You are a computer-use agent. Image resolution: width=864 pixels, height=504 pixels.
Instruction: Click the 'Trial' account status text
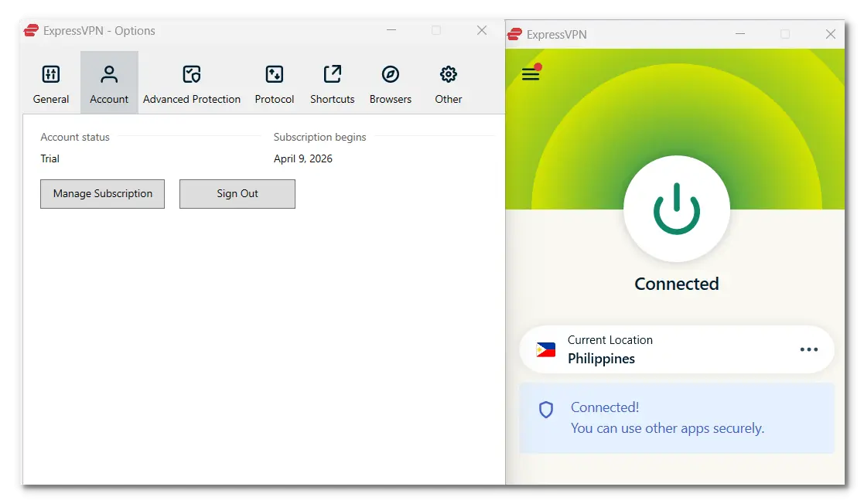[50, 158]
